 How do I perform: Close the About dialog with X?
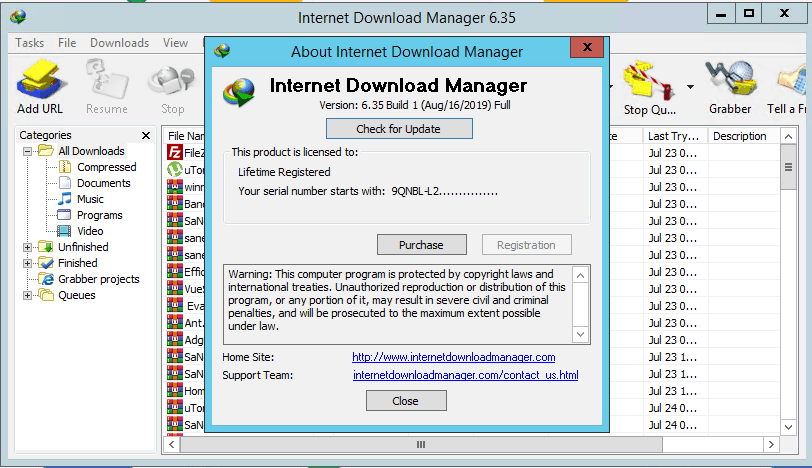587,47
